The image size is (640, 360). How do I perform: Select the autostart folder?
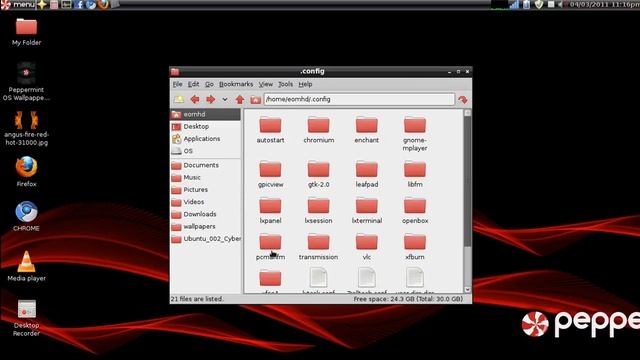pyautogui.click(x=270, y=130)
